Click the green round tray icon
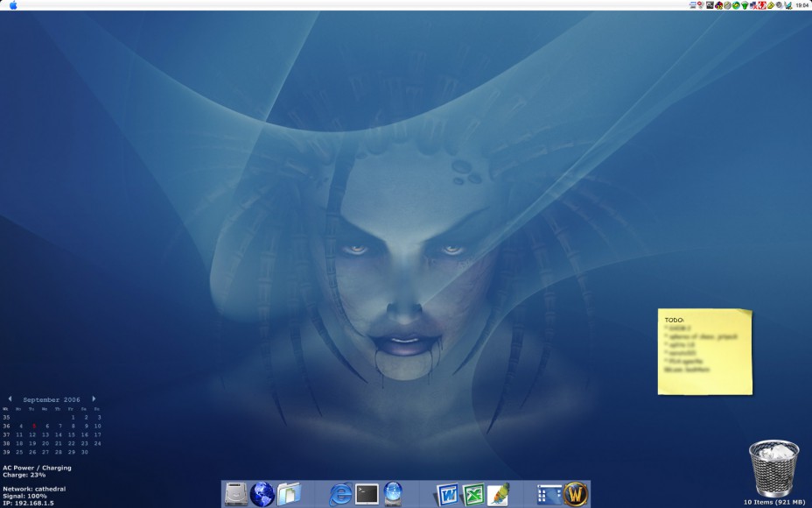This screenshot has height=508, width=812. [x=736, y=5]
